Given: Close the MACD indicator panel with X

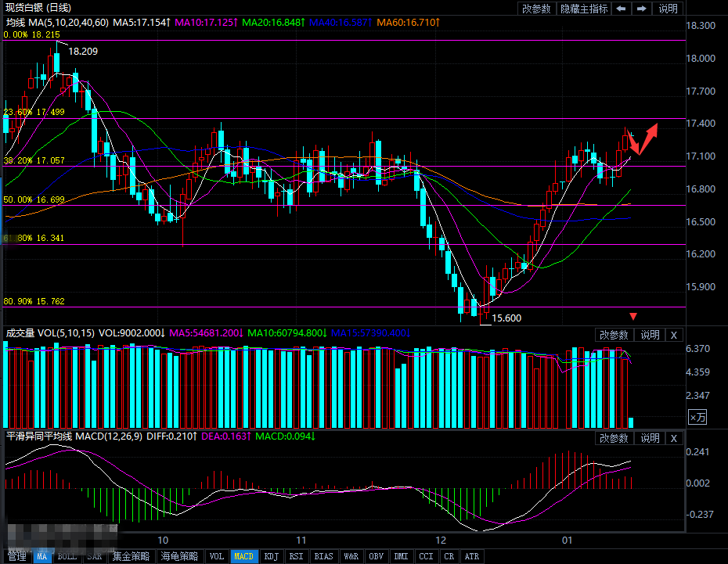Looking at the screenshot, I should tap(674, 438).
